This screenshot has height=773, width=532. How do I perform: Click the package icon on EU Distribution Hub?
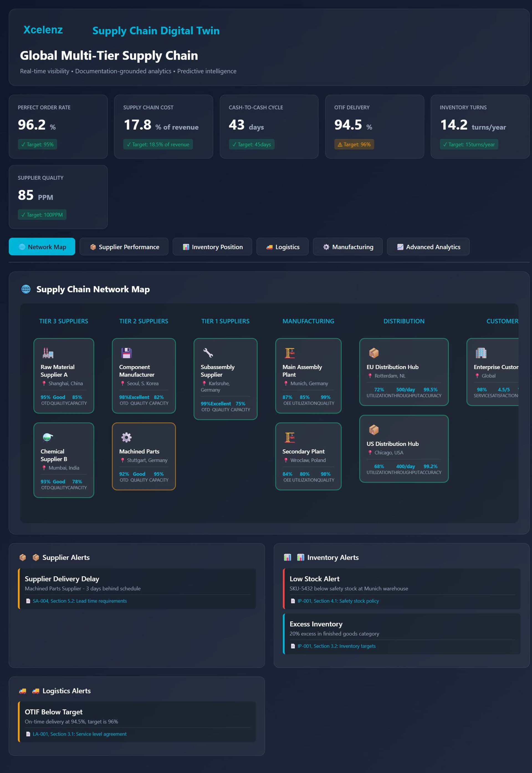coord(374,353)
